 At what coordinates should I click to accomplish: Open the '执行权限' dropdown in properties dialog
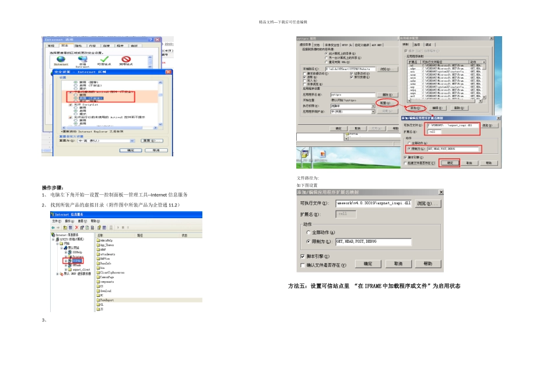coord(373,106)
